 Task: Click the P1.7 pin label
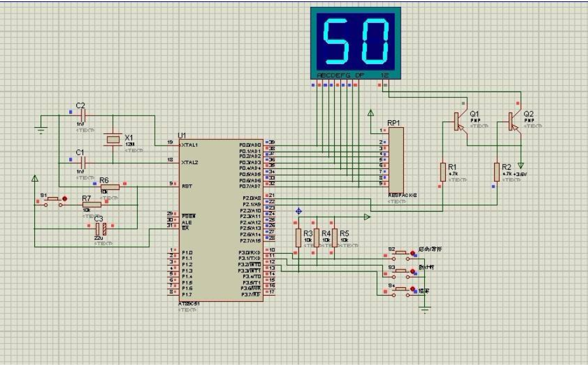[187, 295]
